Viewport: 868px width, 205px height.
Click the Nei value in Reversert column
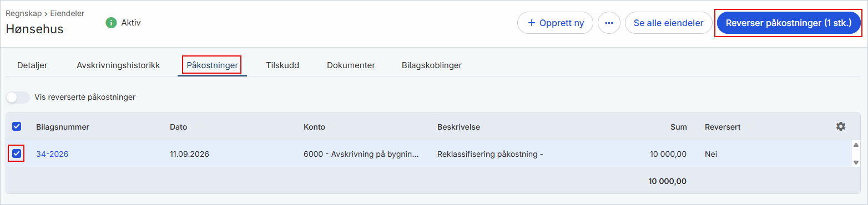(711, 154)
